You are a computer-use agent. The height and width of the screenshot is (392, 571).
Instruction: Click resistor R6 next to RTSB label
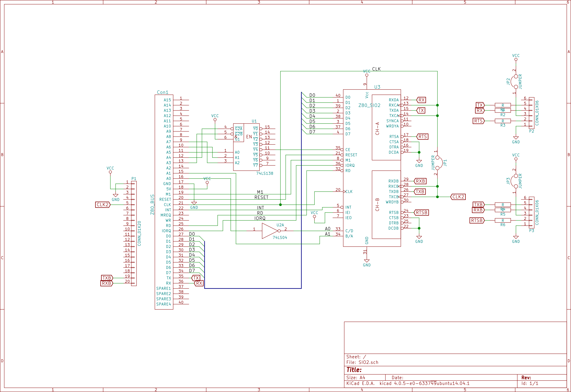[503, 220]
